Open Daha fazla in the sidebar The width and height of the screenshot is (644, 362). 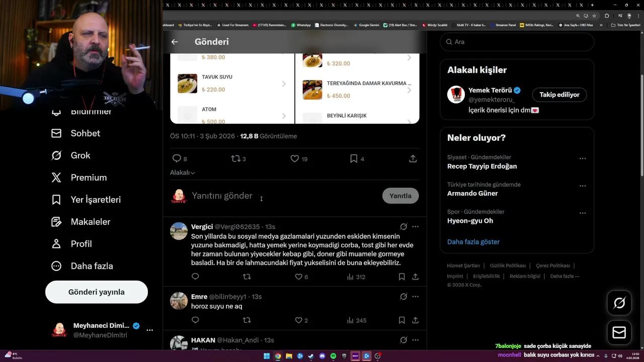82,266
